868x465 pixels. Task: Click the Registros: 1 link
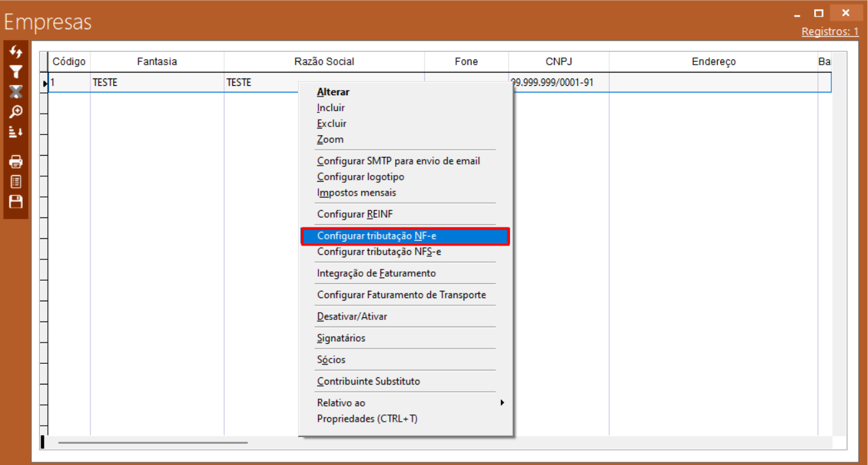pyautogui.click(x=829, y=31)
